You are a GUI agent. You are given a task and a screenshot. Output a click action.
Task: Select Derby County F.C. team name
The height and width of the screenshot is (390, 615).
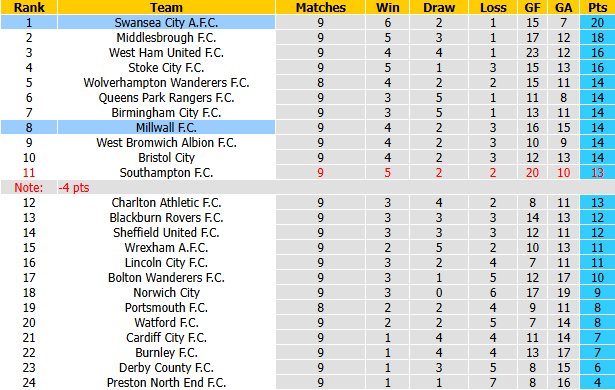[166, 368]
